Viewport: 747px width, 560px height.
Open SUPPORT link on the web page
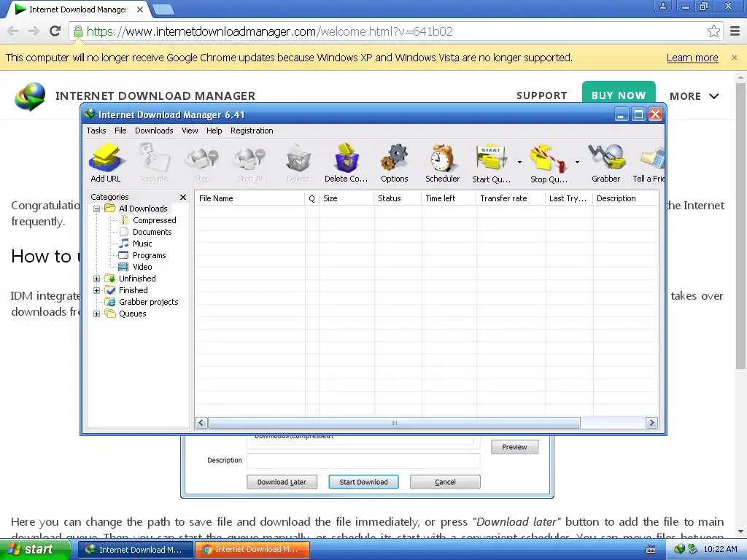[x=542, y=96]
